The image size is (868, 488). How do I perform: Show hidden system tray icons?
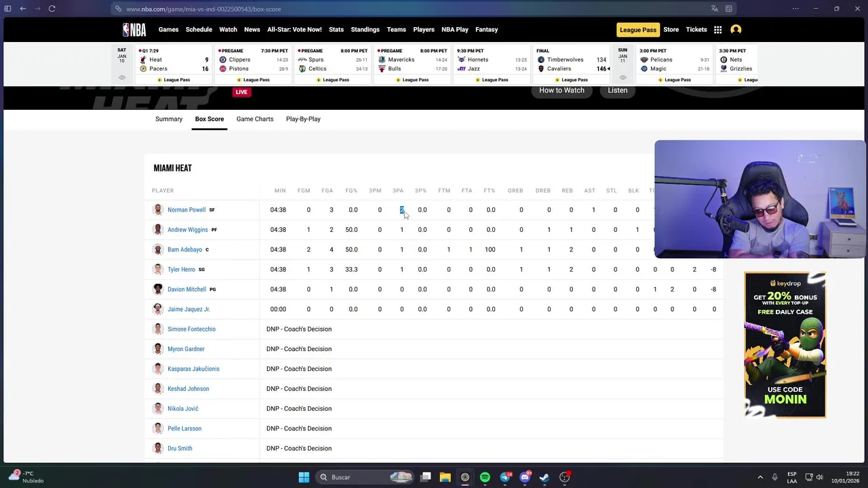pyautogui.click(x=760, y=477)
